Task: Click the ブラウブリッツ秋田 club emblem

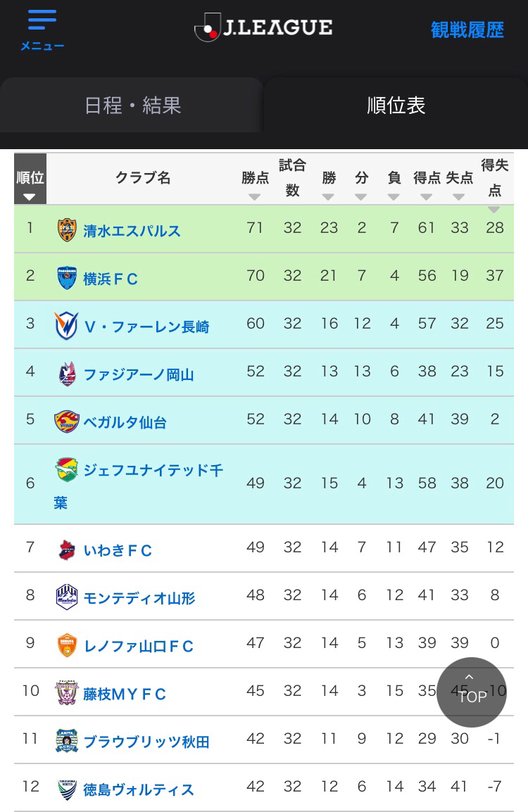Action: (67, 740)
